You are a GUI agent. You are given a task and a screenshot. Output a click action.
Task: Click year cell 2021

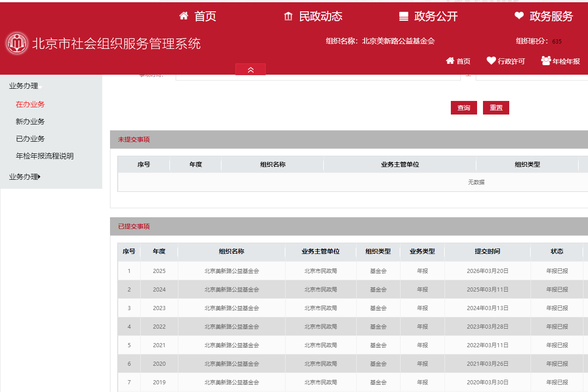(x=159, y=345)
